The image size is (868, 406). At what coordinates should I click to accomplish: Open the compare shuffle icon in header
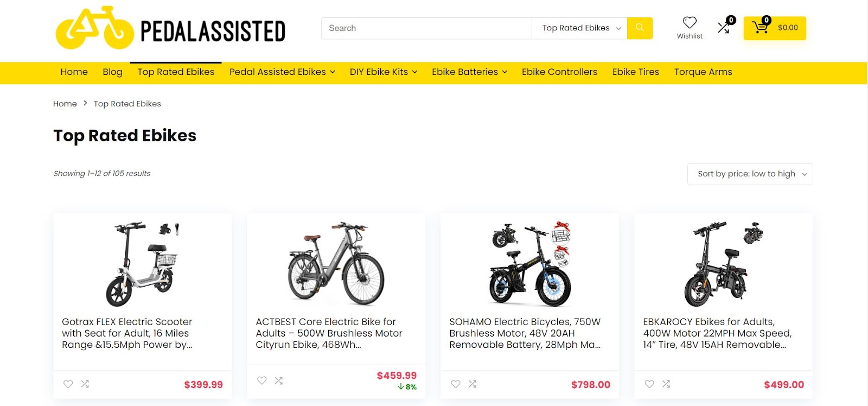[x=724, y=27]
